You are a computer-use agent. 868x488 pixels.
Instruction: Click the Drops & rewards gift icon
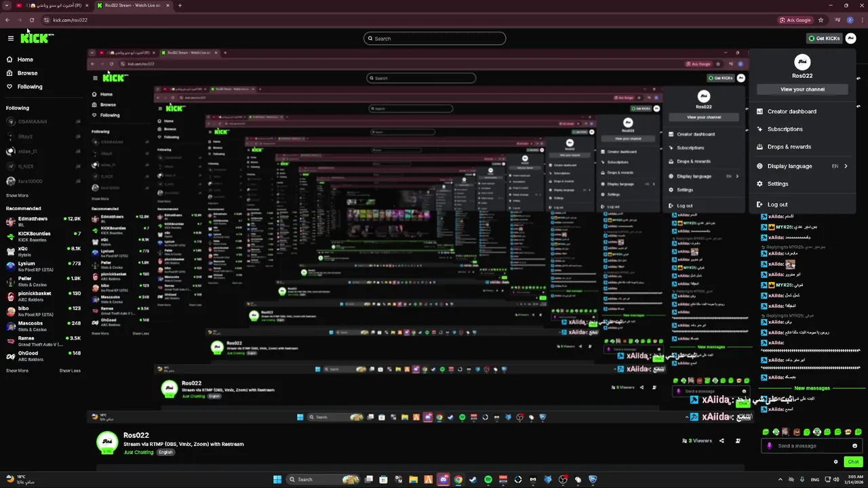point(759,147)
